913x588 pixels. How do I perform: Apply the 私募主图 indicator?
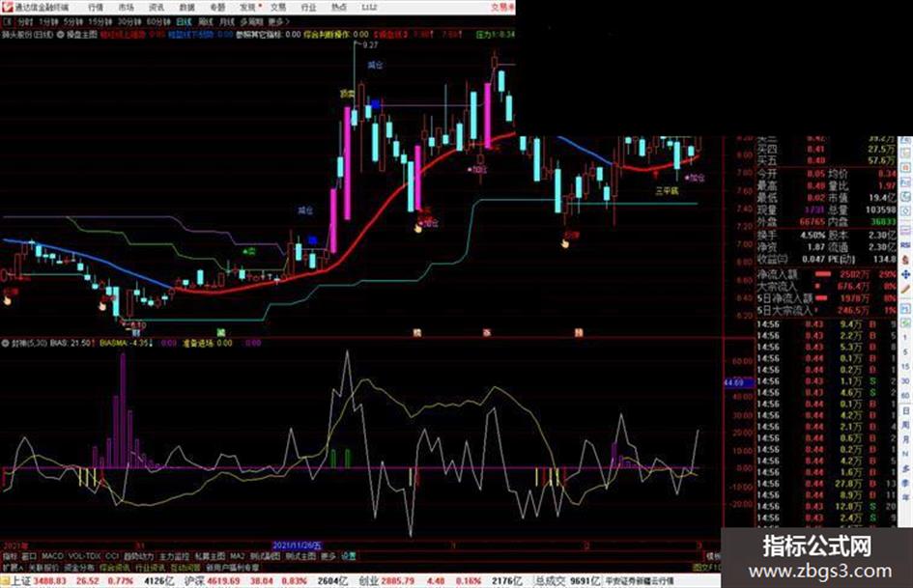pos(211,556)
